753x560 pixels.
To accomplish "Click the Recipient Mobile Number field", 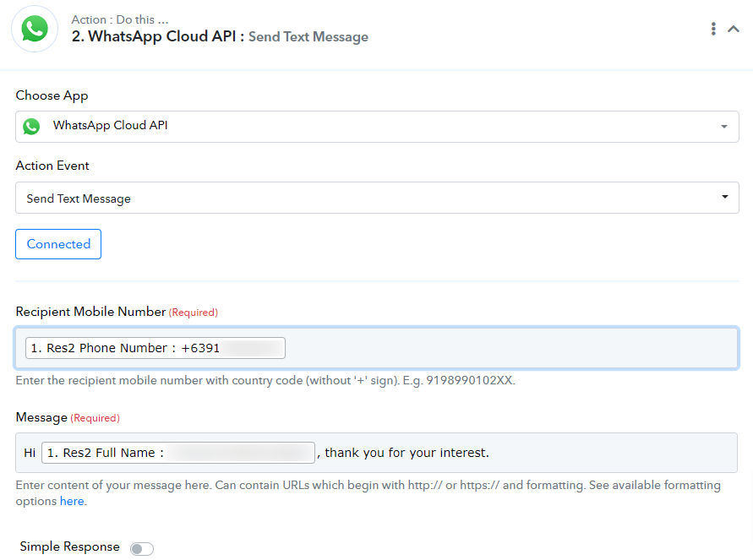I will 377,348.
